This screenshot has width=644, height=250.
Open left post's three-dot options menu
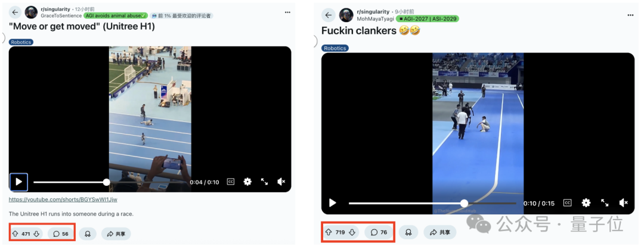[288, 12]
